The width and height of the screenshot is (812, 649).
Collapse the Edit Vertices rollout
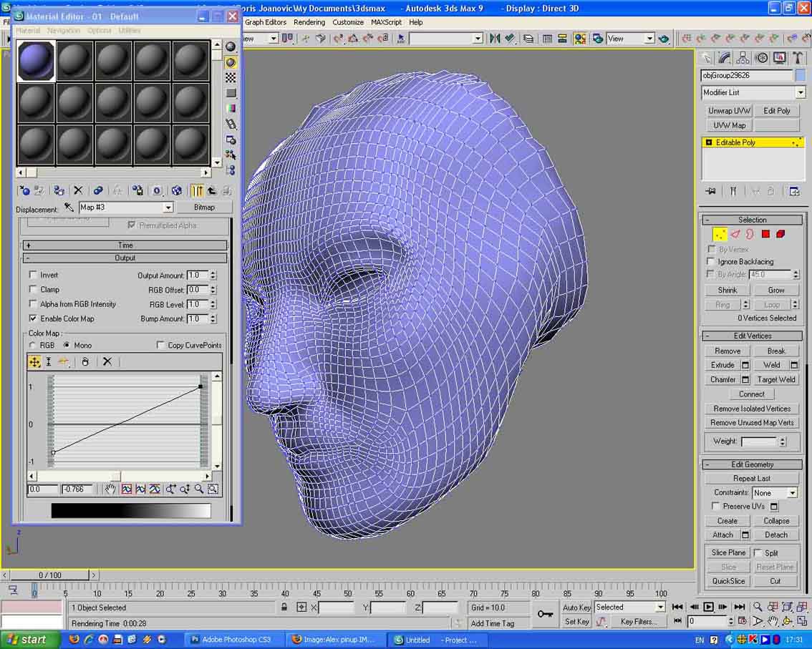click(x=752, y=336)
